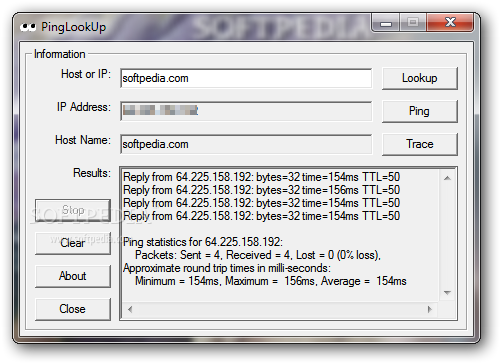Open the About dialog

click(x=73, y=276)
